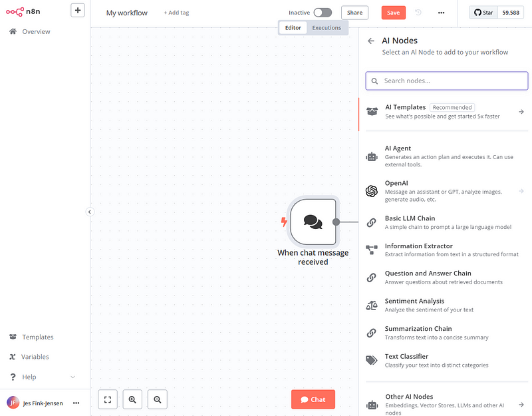532x416 pixels.
Task: Add the Text Classifier node
Action: coord(446,360)
